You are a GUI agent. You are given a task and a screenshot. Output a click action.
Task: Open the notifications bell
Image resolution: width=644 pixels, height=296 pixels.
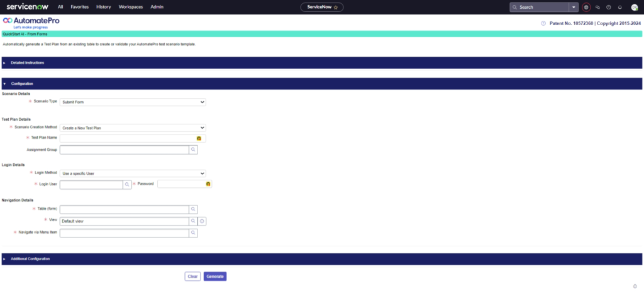tap(619, 7)
